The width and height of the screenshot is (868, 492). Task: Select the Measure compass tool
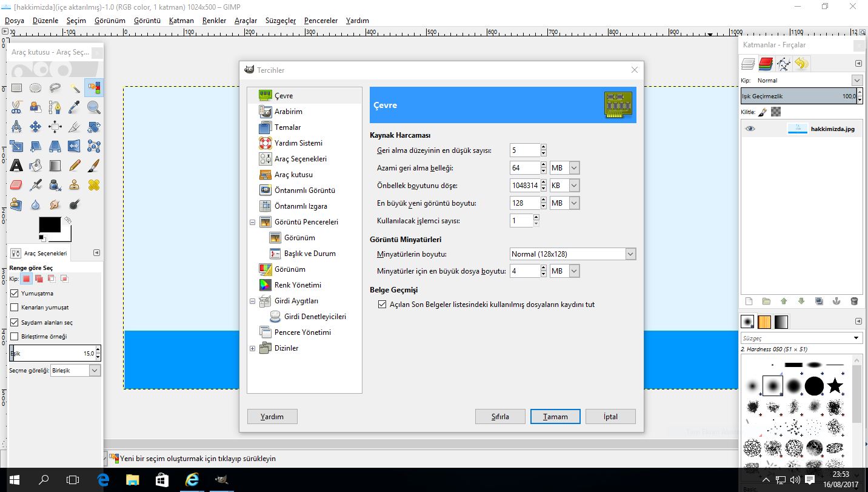point(16,127)
